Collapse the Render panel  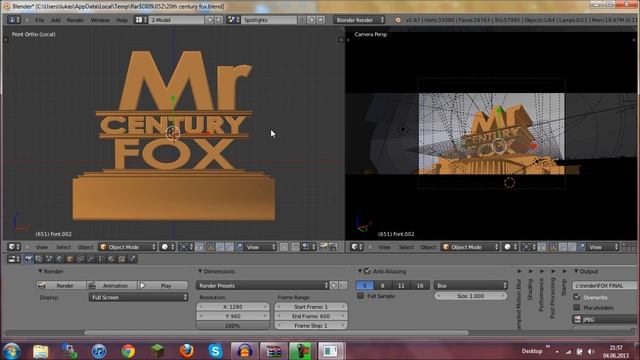(x=40, y=271)
